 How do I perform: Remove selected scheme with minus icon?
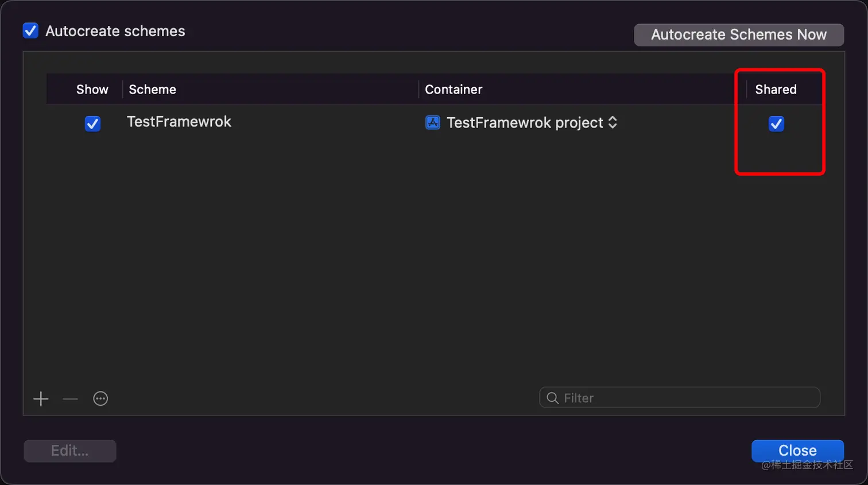[70, 399]
